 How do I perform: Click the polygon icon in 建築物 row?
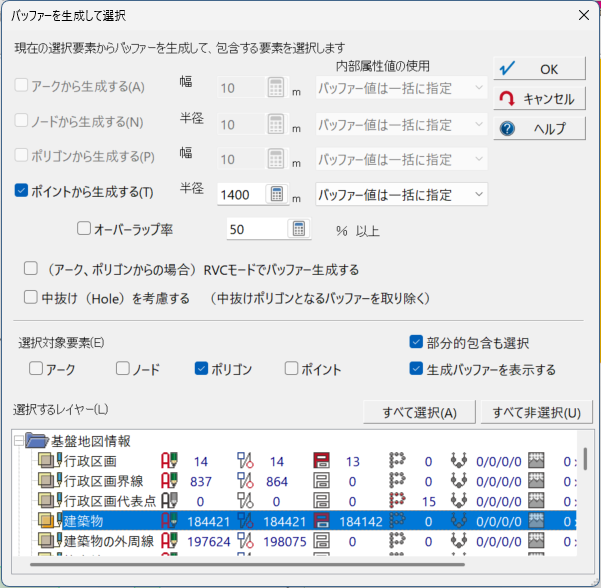[321, 521]
